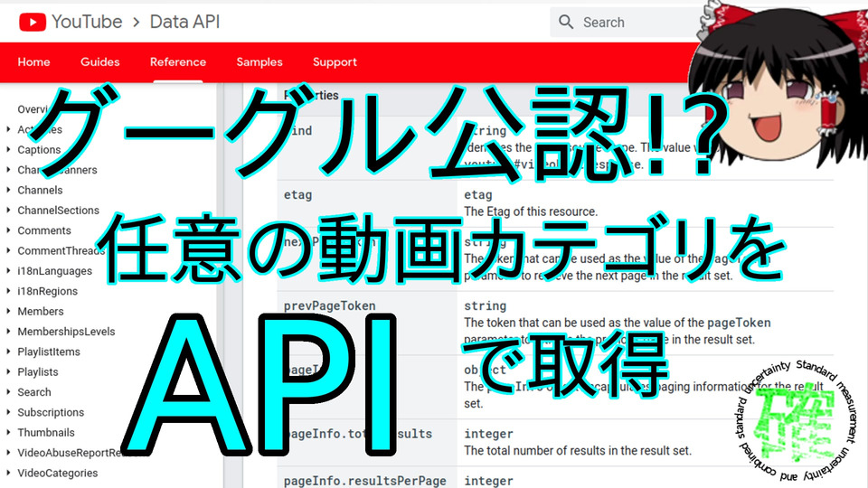Click the search magnifier icon
Screen dimensions: 868x488
tap(566, 22)
